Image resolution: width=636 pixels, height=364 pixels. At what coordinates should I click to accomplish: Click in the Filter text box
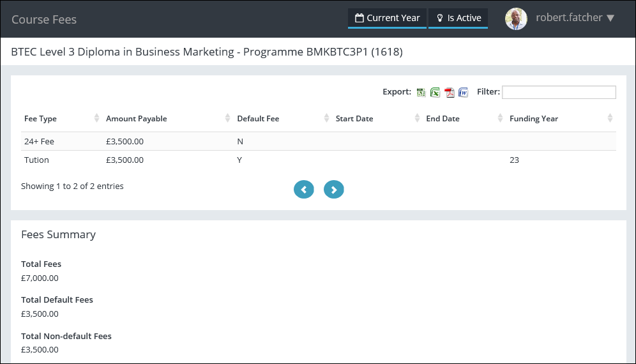pos(559,93)
